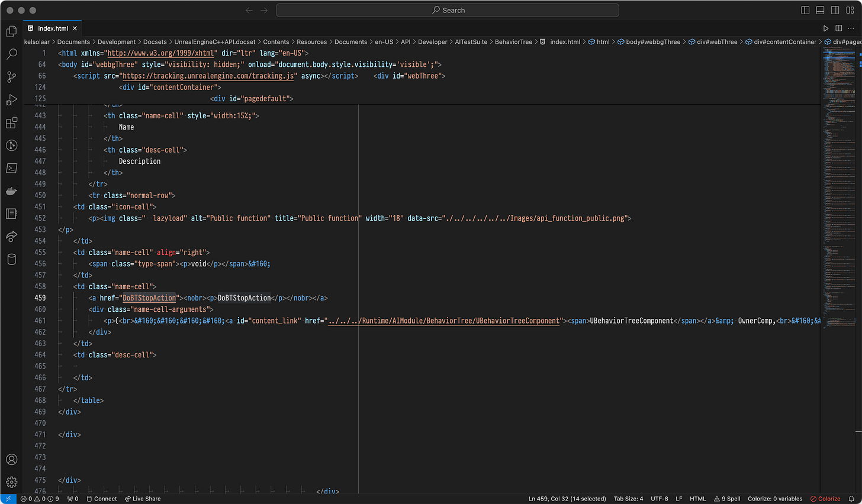This screenshot has width=862, height=504.
Task: Open the Docker whale view
Action: [x=11, y=191]
